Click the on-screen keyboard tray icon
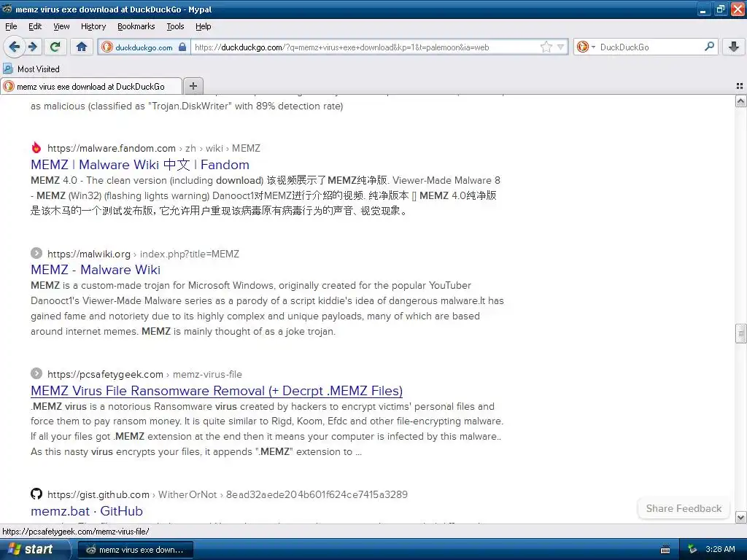The width and height of the screenshot is (747, 560). (665, 550)
